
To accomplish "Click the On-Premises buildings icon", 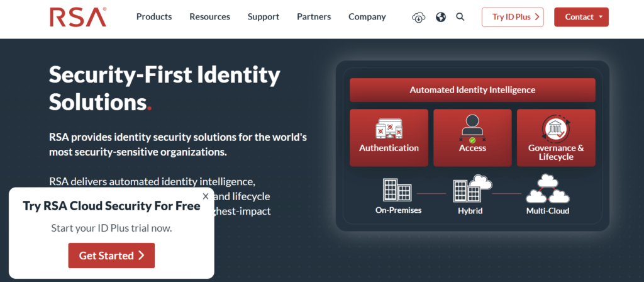I will [397, 190].
